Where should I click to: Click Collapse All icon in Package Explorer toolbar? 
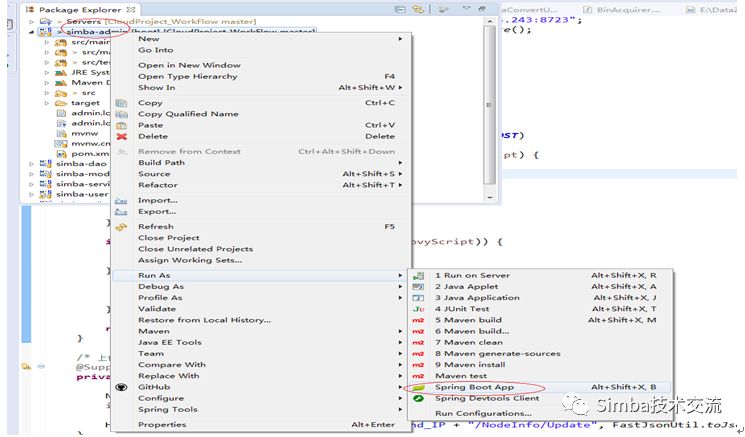pyautogui.click(x=400, y=9)
